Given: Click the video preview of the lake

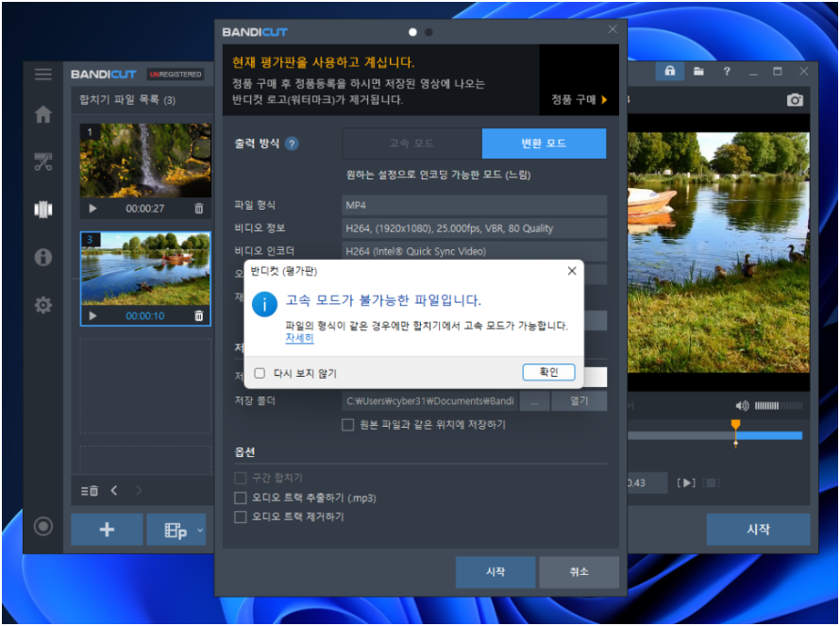Looking at the screenshot, I should coord(718,252).
